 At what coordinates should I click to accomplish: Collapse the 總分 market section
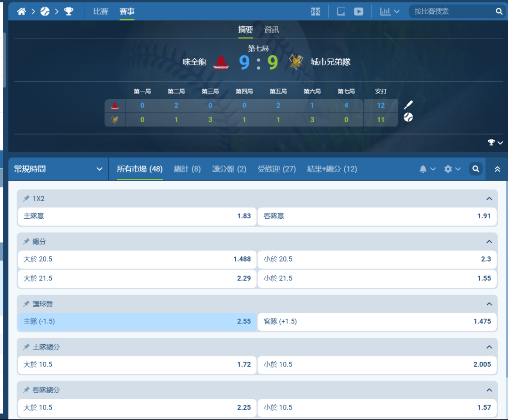coord(489,242)
